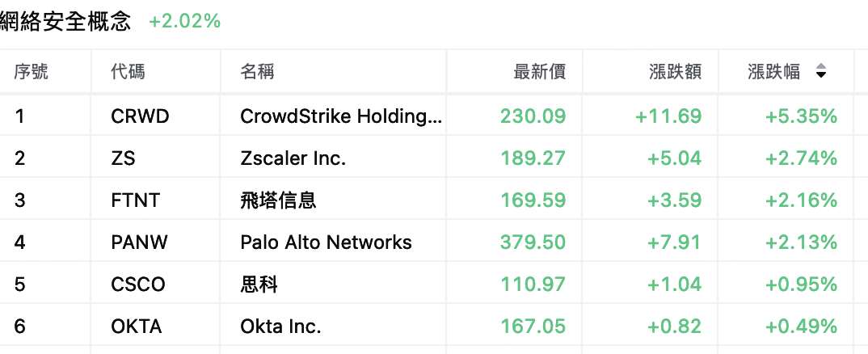Viewport: 868px width, 354px height.
Task: Click the 漲跌幅 column header
Action: (774, 71)
